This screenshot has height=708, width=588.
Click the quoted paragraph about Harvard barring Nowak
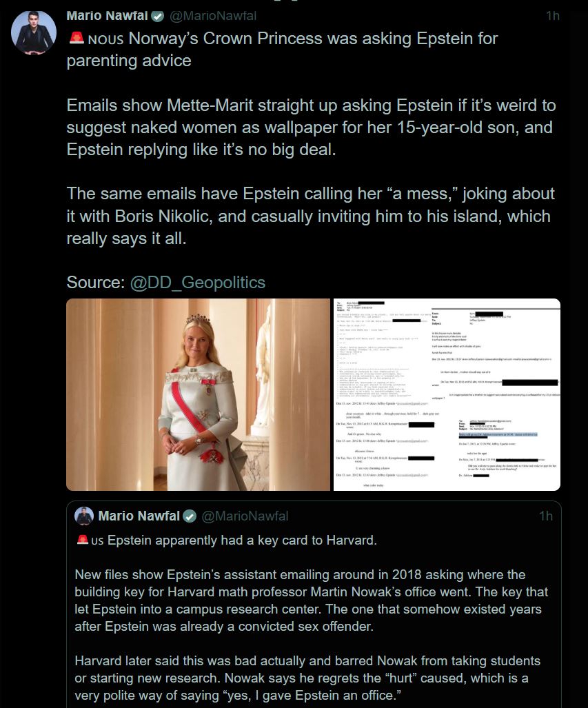click(x=307, y=678)
